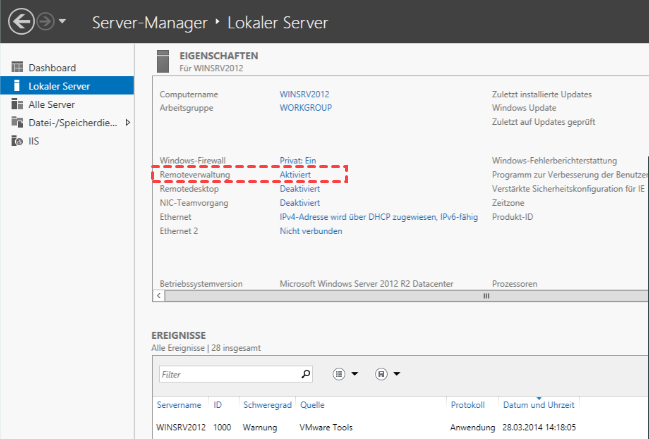Click the IIS icon in sidebar
This screenshot has height=439, width=649.
pyautogui.click(x=17, y=141)
